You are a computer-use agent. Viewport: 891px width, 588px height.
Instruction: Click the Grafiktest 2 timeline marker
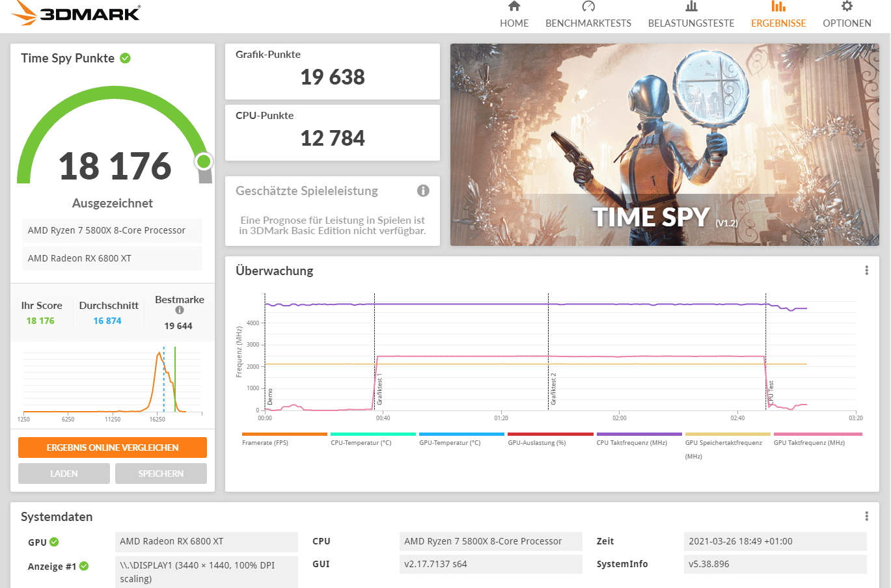click(554, 390)
